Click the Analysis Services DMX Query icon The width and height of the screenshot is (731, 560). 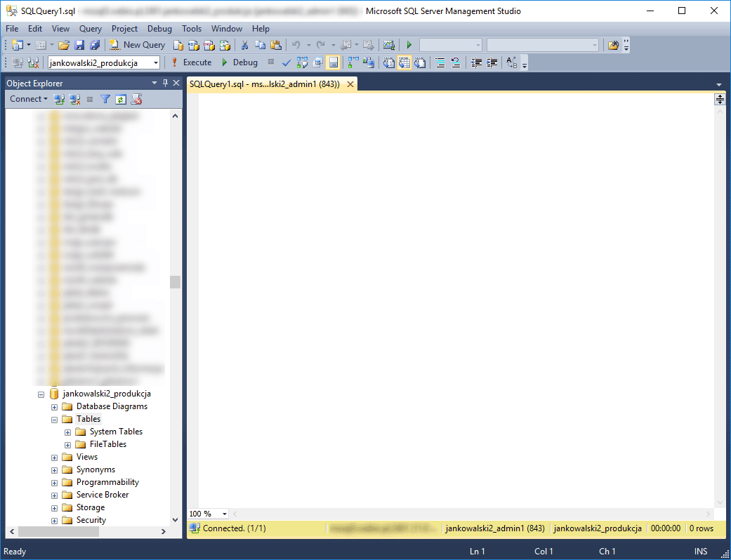(209, 45)
